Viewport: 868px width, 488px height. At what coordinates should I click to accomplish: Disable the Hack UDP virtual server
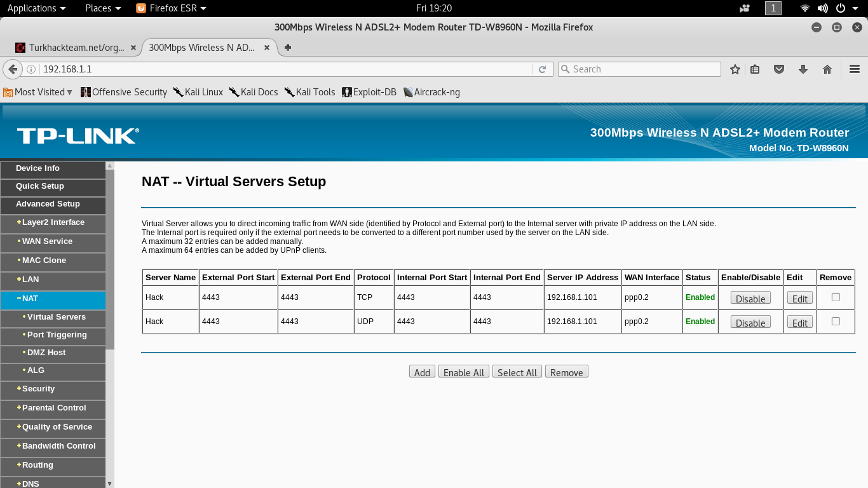[x=750, y=322]
